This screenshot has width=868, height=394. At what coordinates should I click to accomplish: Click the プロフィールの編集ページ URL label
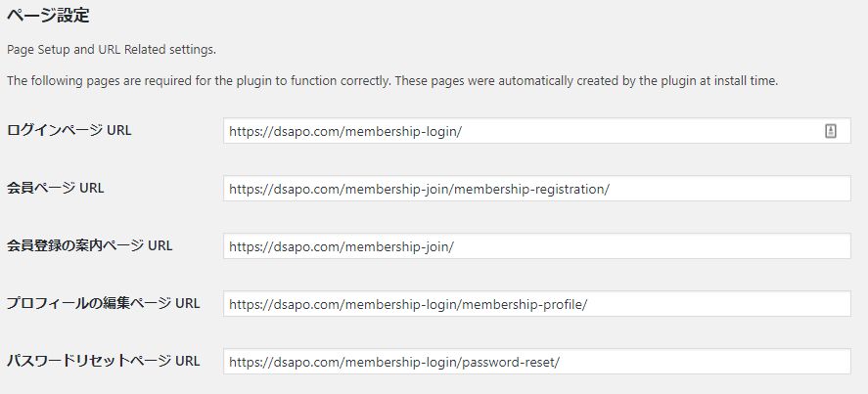click(103, 303)
